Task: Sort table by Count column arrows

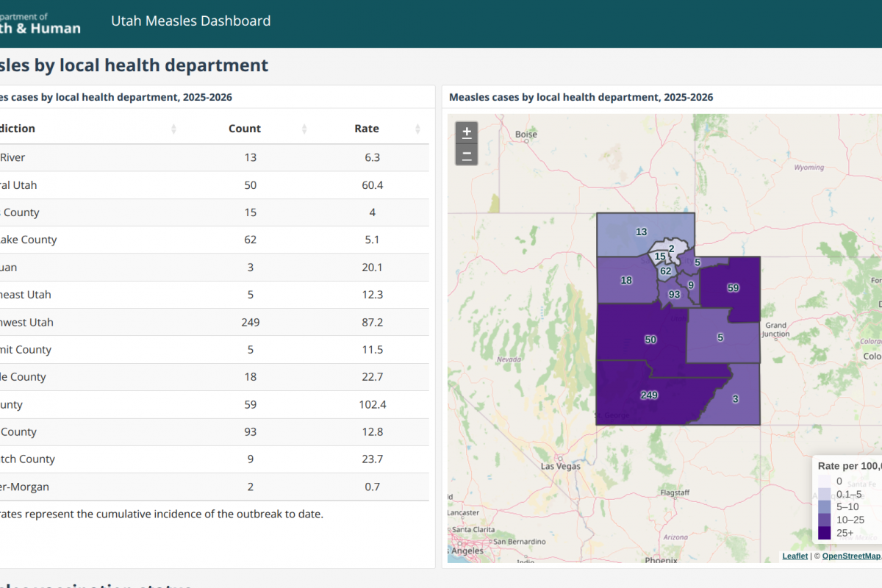Action: 304,129
